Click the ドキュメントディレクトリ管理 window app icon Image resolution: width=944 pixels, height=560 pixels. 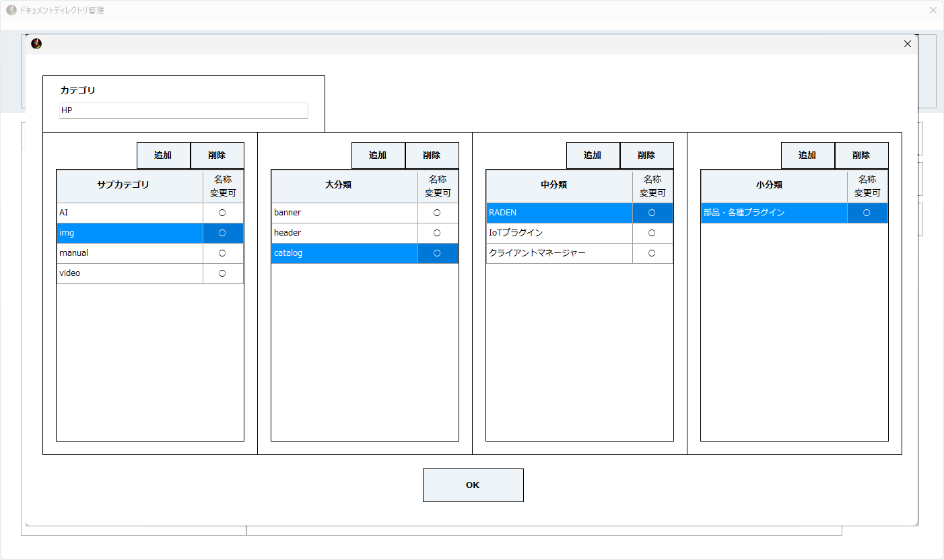pyautogui.click(x=11, y=10)
